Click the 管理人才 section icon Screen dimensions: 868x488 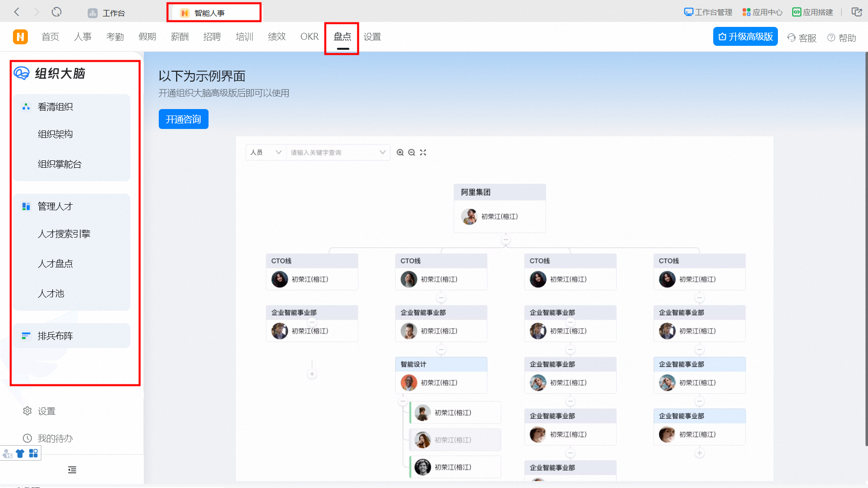pos(26,206)
